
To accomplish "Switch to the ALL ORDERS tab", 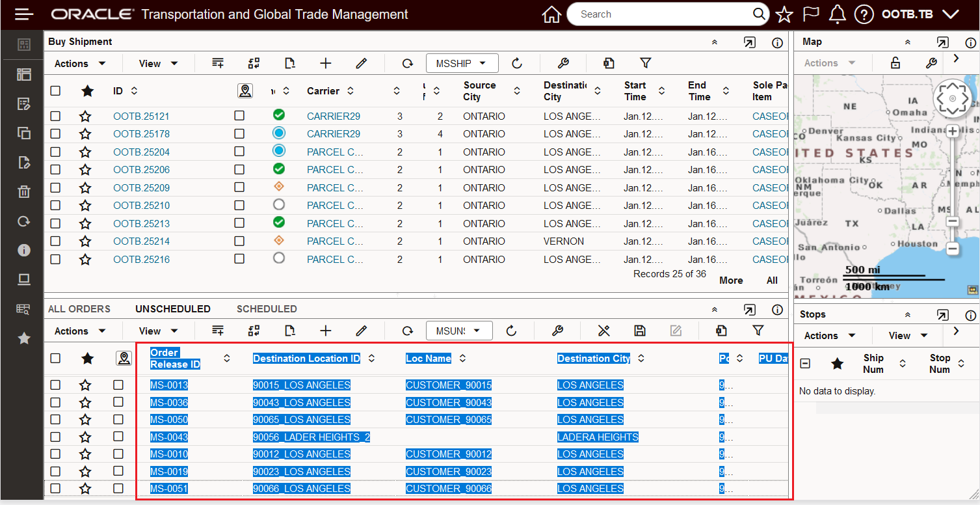I will pyautogui.click(x=79, y=309).
